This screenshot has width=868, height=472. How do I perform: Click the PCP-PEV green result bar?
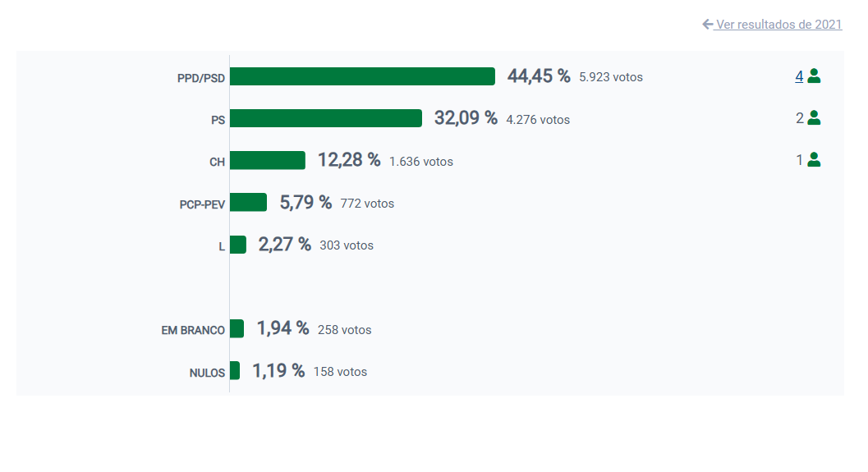pos(248,202)
